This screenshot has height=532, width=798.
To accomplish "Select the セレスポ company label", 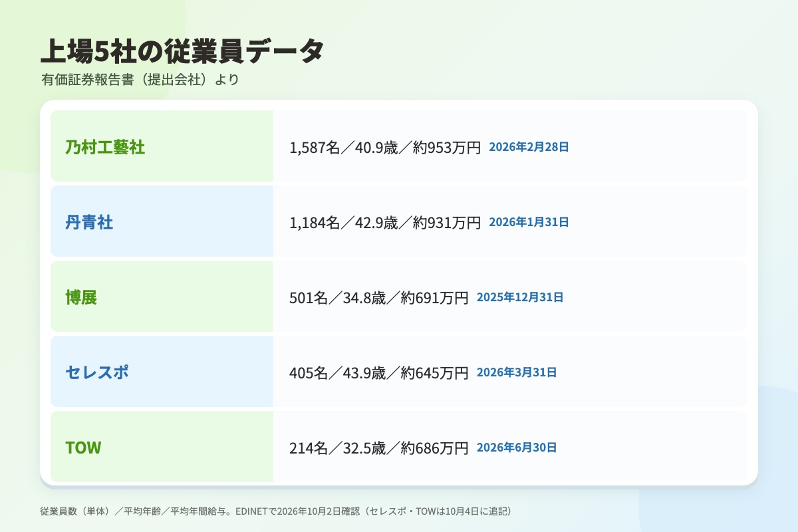I will [x=97, y=372].
